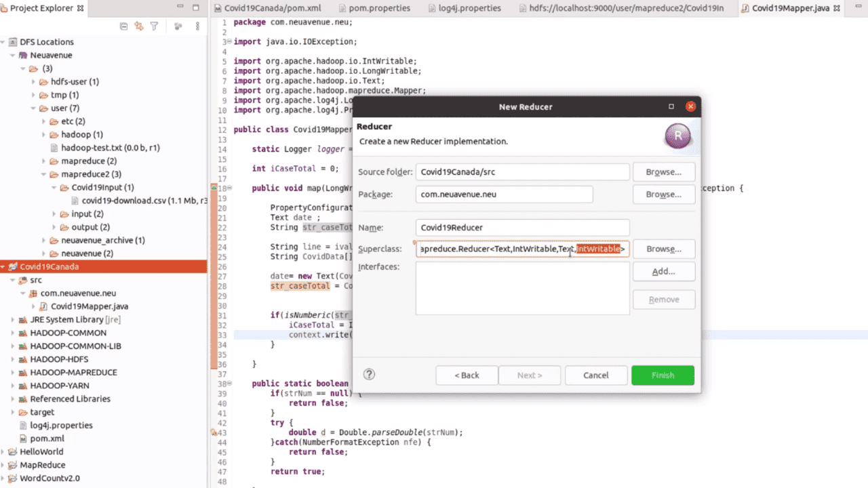
Task: Select log4j.properties in the project tree
Action: 62,426
